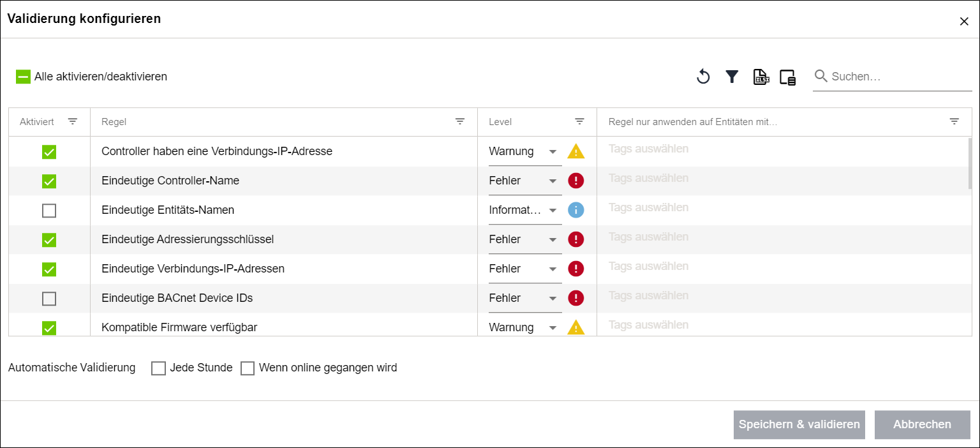Select tags for Eindeutige Entitäts-Namen rule

point(648,207)
